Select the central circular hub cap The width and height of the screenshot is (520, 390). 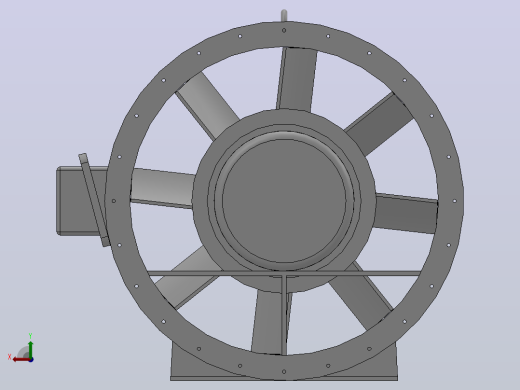[284, 201]
